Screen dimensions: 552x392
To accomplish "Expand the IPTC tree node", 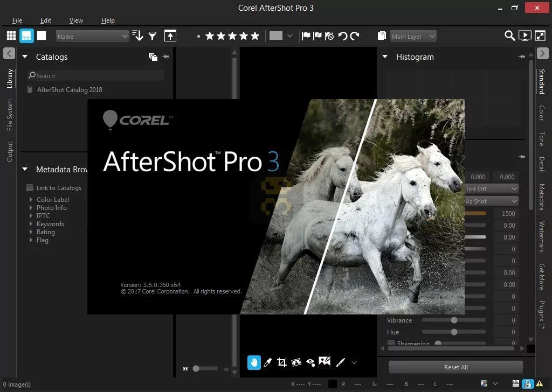I will (x=31, y=215).
